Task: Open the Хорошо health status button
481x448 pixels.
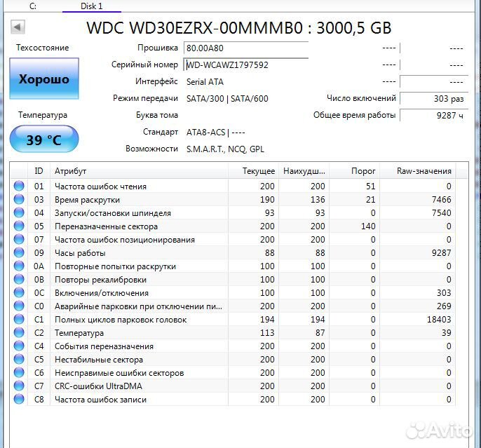Action: point(44,79)
